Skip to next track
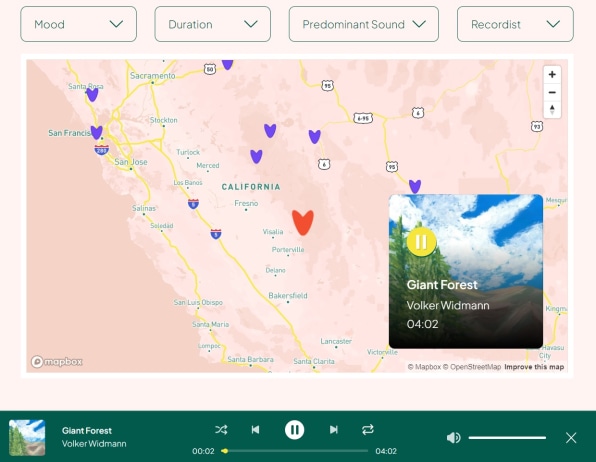Viewport: 596px width, 462px height. tap(333, 430)
